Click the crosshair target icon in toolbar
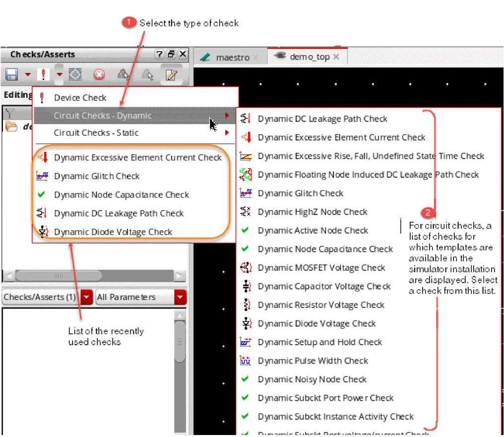 coord(75,74)
